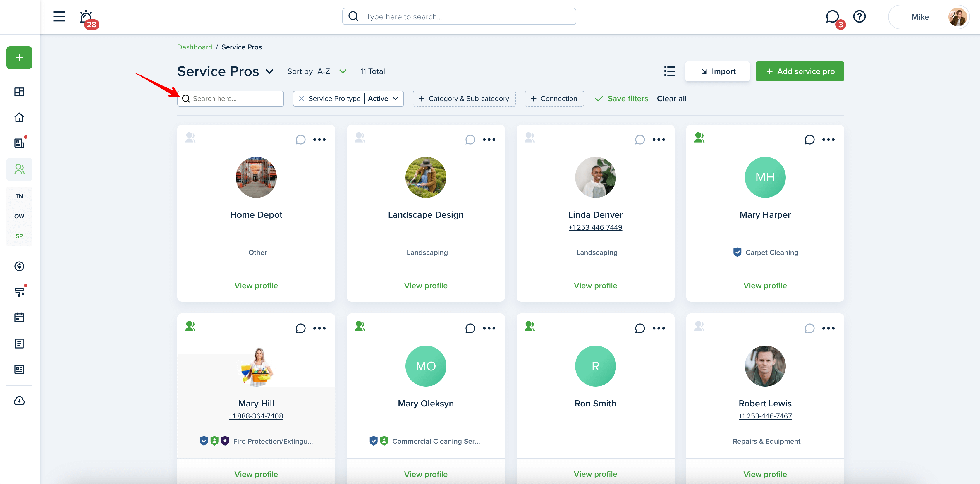Screen dimensions: 980x484
Task: Click the green plus button in sidebar
Action: coord(19,57)
